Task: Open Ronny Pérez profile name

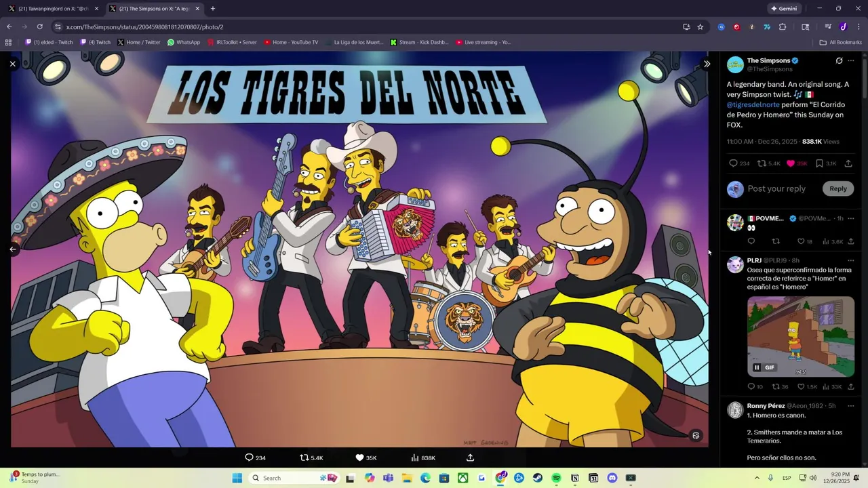Action: pyautogui.click(x=766, y=405)
